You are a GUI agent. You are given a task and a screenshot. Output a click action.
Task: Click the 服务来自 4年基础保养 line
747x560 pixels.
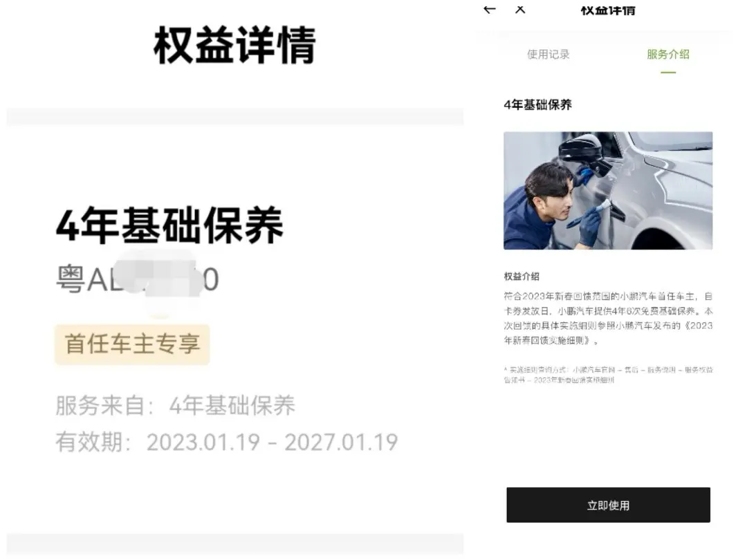175,406
